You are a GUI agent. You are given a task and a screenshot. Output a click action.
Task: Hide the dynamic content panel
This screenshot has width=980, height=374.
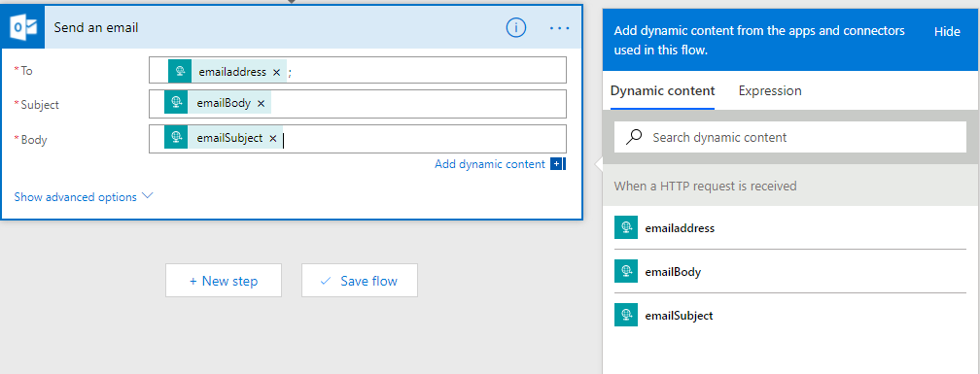947,32
